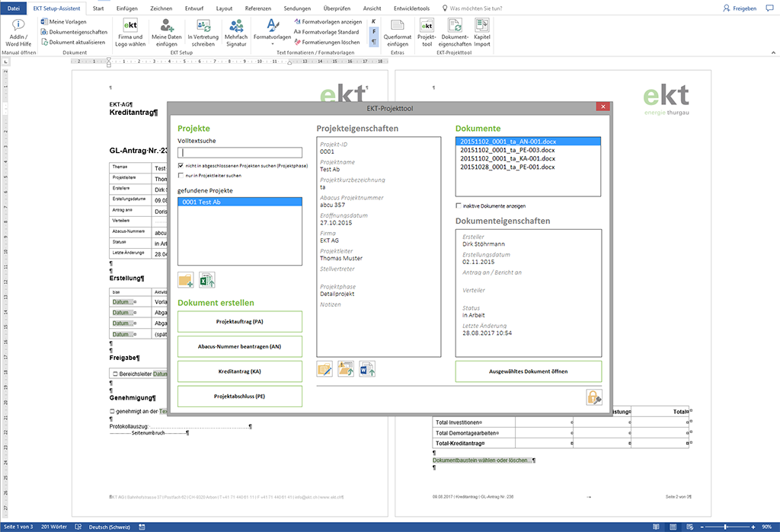Open the Entwurf ribbon tab
Viewport: 780px width, 532px height.
[x=194, y=8]
